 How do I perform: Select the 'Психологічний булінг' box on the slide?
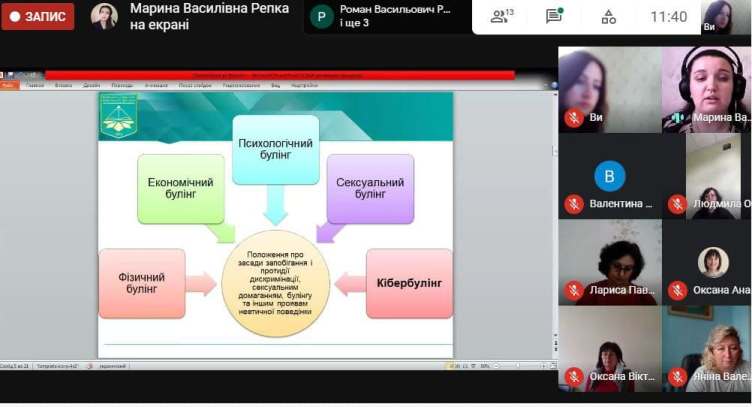pos(276,149)
